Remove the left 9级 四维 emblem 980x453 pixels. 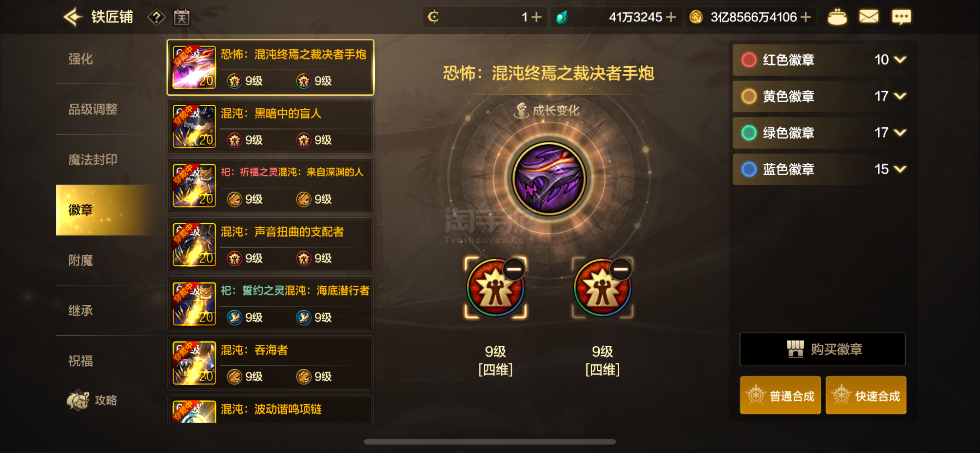coord(514,269)
